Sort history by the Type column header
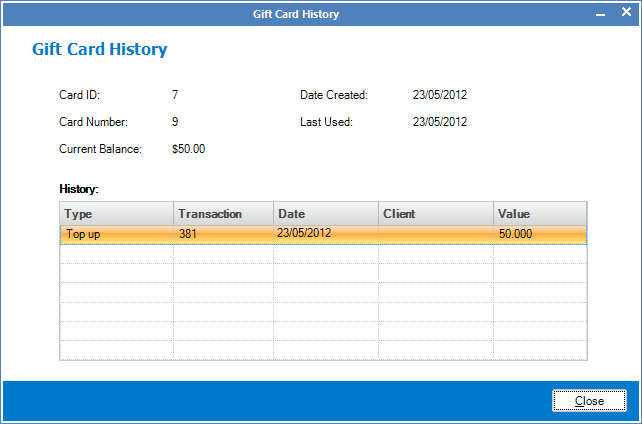 (x=116, y=214)
